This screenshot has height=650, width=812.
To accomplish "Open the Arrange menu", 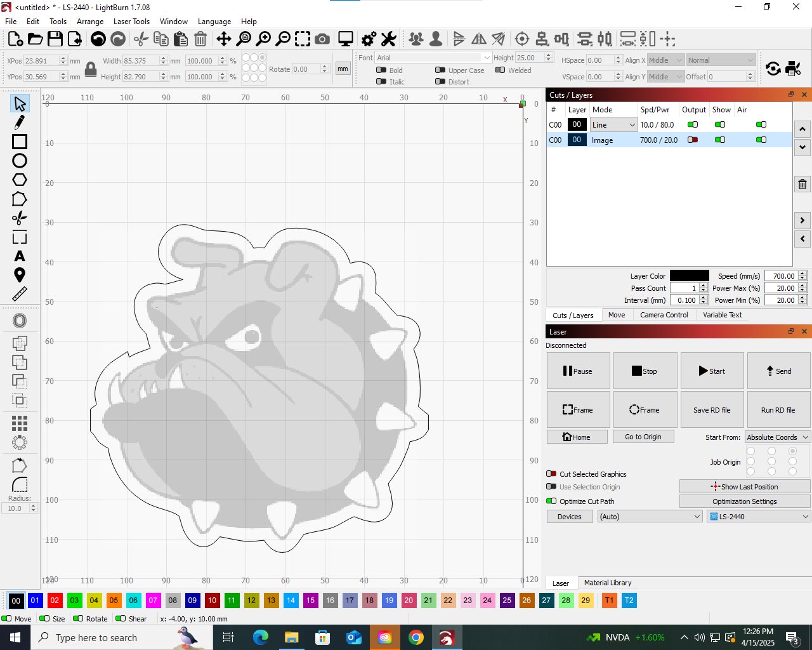I will coord(90,21).
